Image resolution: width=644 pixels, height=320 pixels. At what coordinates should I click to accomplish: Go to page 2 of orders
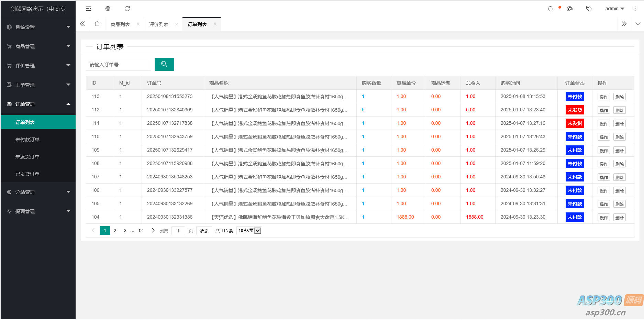115,231
